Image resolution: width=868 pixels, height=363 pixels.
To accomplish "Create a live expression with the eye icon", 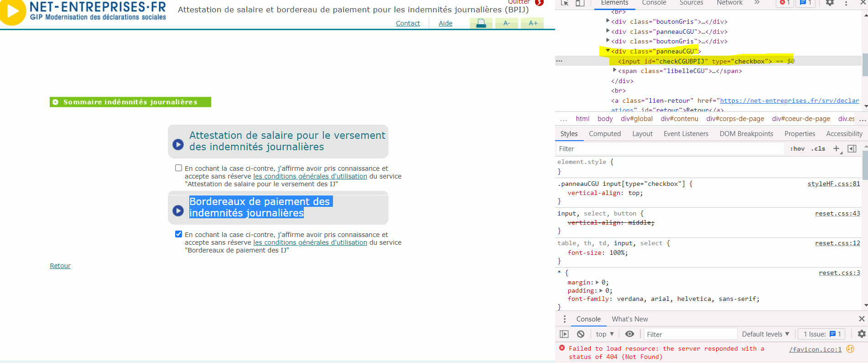I will tap(629, 334).
